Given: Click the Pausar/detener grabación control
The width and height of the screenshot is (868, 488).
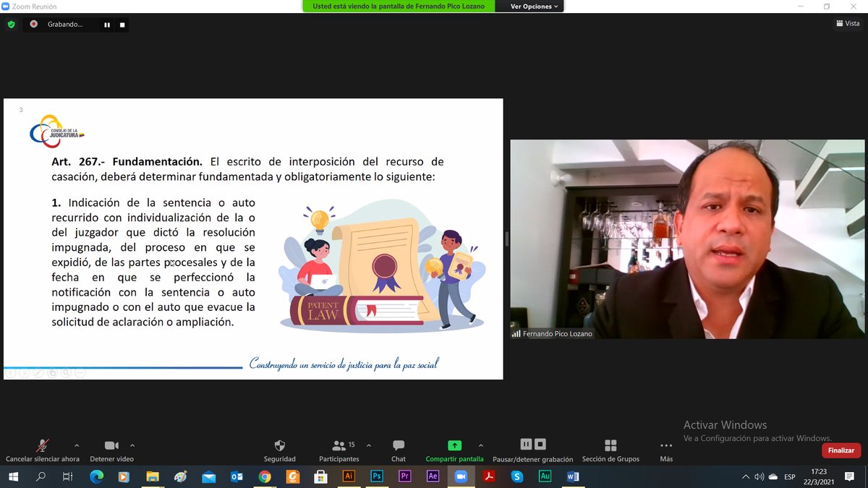Looking at the screenshot, I should (x=533, y=450).
